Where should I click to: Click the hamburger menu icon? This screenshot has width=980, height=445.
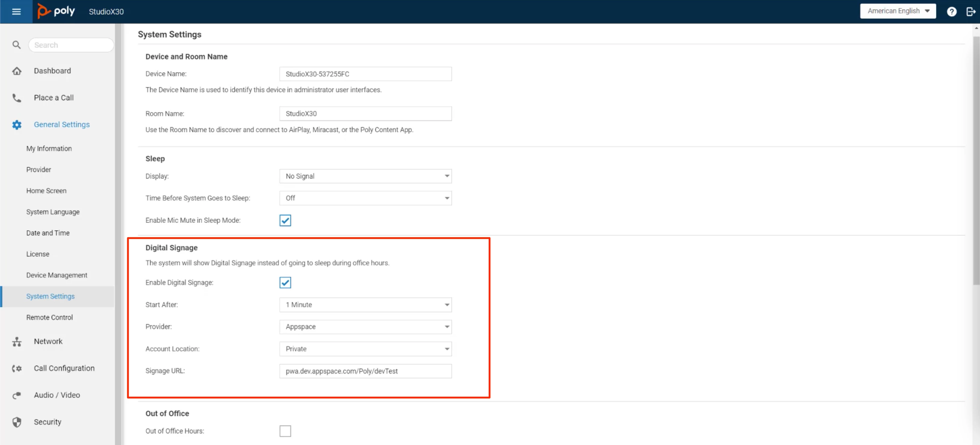pyautogui.click(x=16, y=11)
